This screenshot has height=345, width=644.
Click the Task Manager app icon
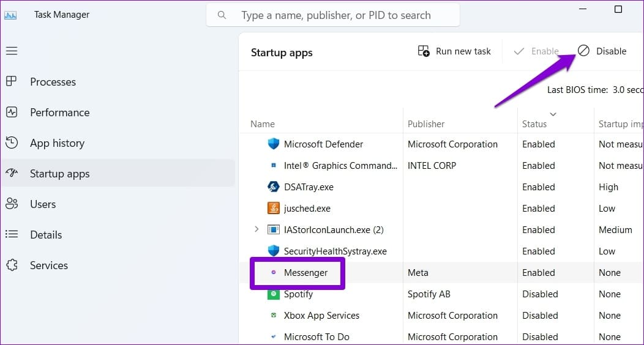(10, 15)
